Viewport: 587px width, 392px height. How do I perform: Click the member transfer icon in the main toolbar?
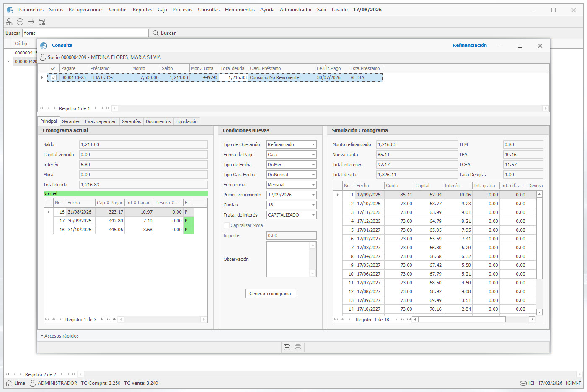(9, 22)
